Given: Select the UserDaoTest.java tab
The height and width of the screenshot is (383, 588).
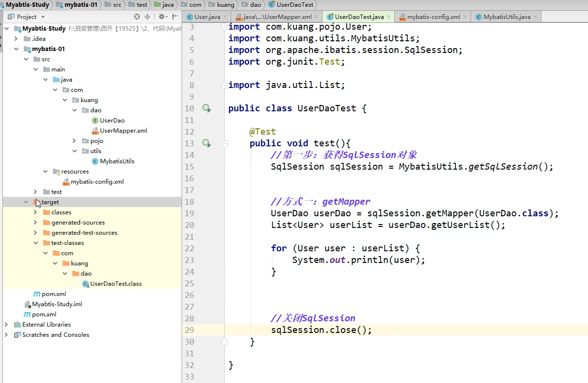Looking at the screenshot, I should click(359, 17).
